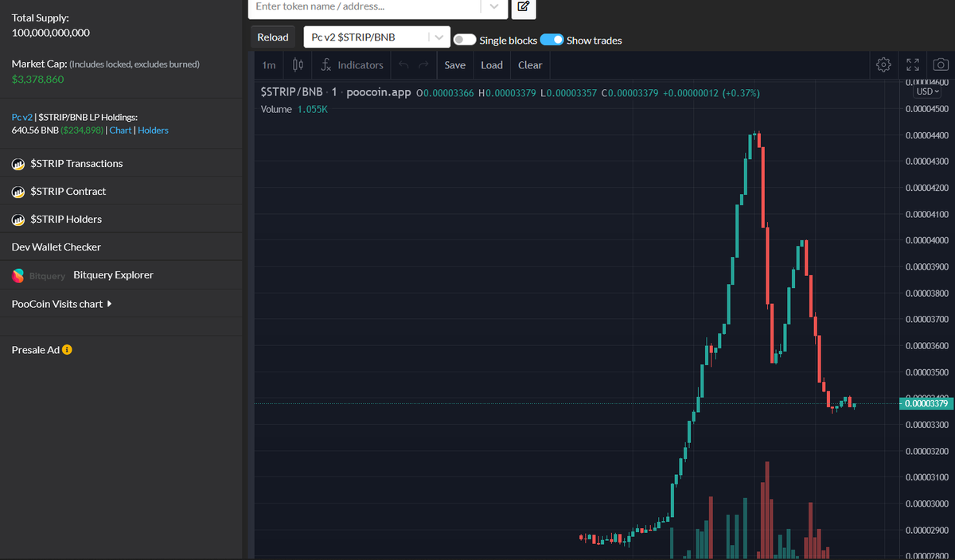Open the LP Holders link

tap(153, 130)
